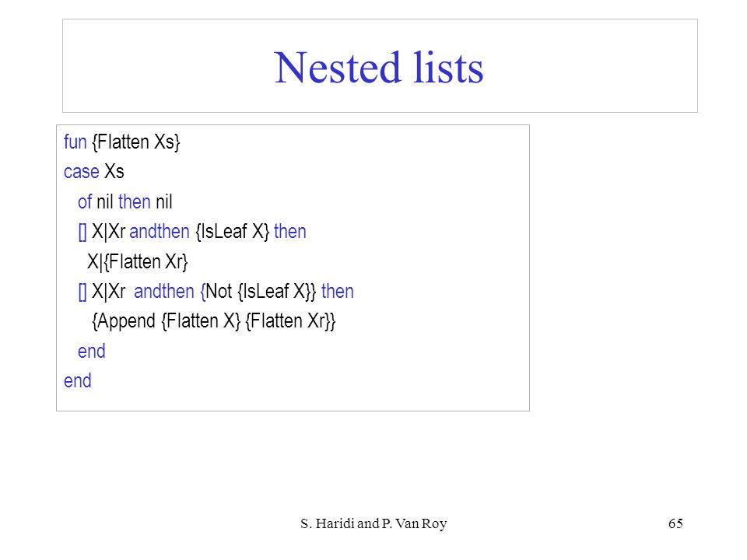This screenshot has width=747, height=560.
Task: Click 'X|{Flatten Xr}' expression line
Action: (138, 261)
